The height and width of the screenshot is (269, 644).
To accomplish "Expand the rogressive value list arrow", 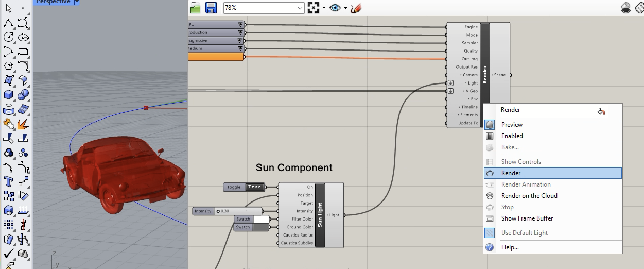I will tap(240, 40).
